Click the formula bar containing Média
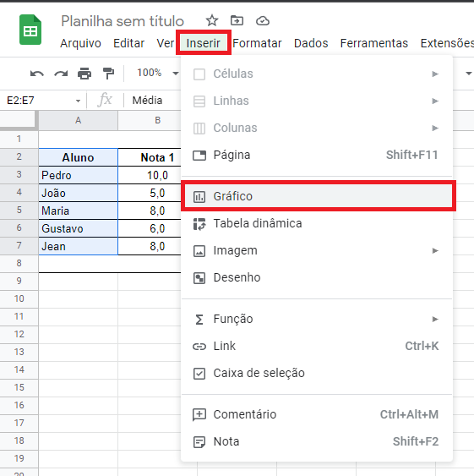This screenshot has height=476, width=474. pyautogui.click(x=153, y=100)
